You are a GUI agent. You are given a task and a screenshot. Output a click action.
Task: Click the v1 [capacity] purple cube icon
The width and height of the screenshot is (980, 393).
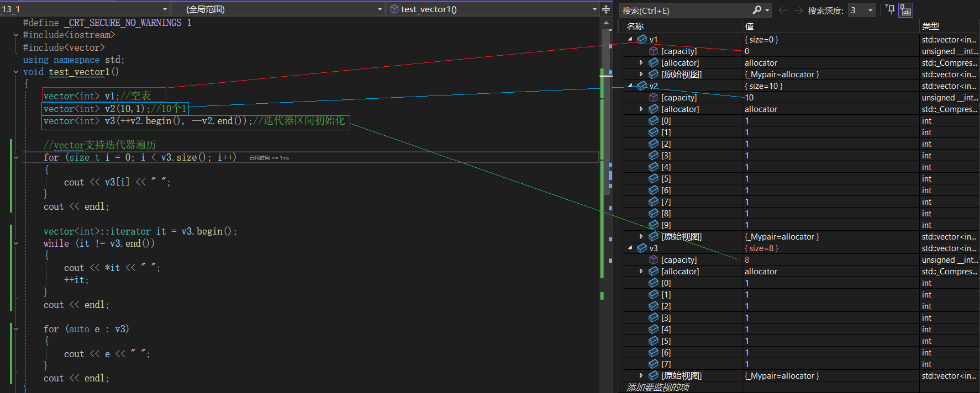point(654,51)
